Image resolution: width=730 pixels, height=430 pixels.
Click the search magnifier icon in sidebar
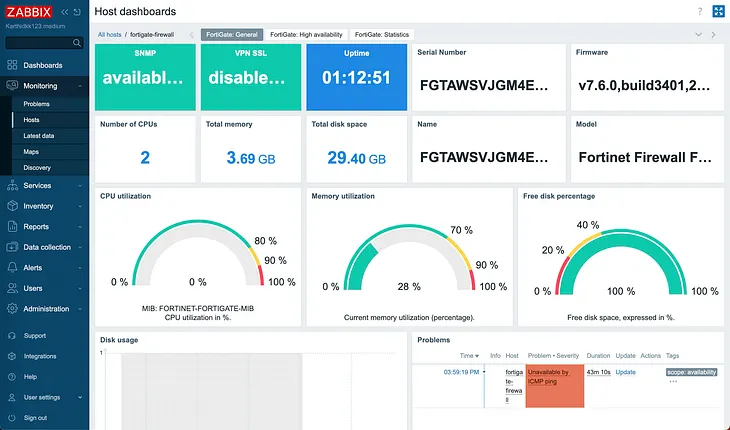click(77, 43)
